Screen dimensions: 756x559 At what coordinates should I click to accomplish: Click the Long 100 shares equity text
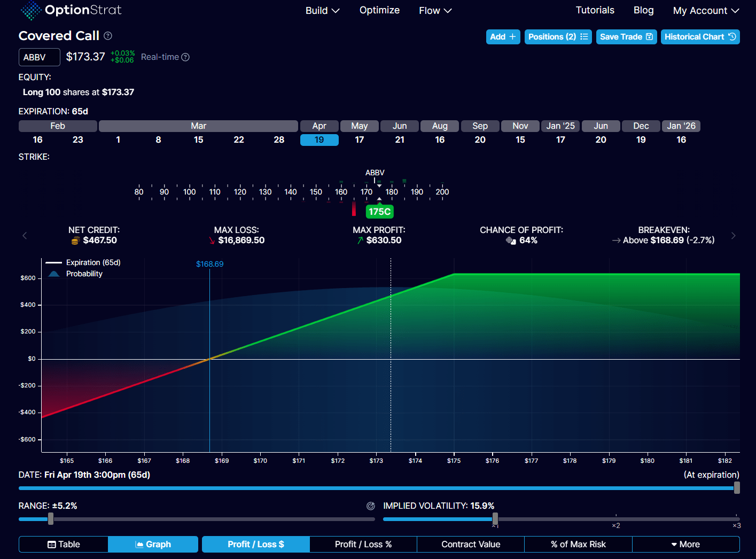(79, 92)
